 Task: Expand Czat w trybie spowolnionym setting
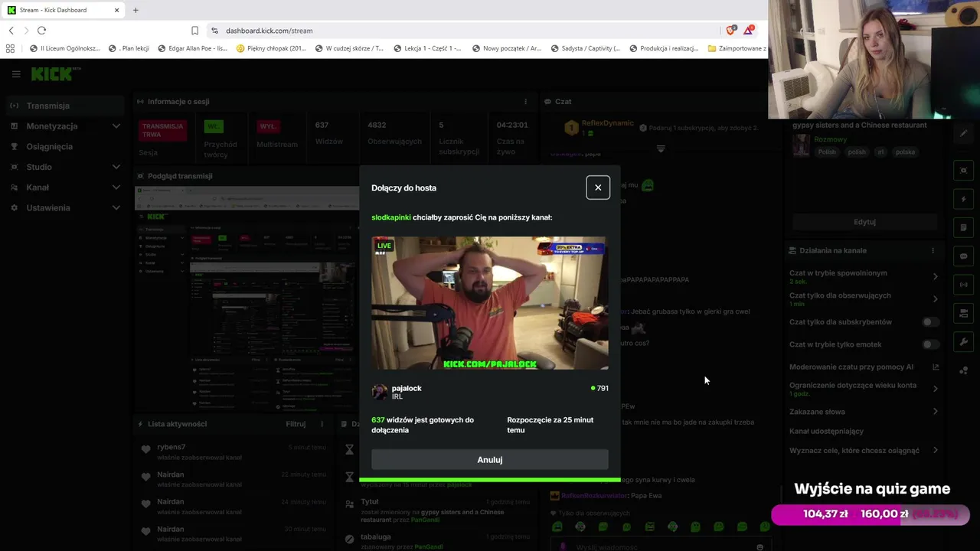[x=935, y=276]
